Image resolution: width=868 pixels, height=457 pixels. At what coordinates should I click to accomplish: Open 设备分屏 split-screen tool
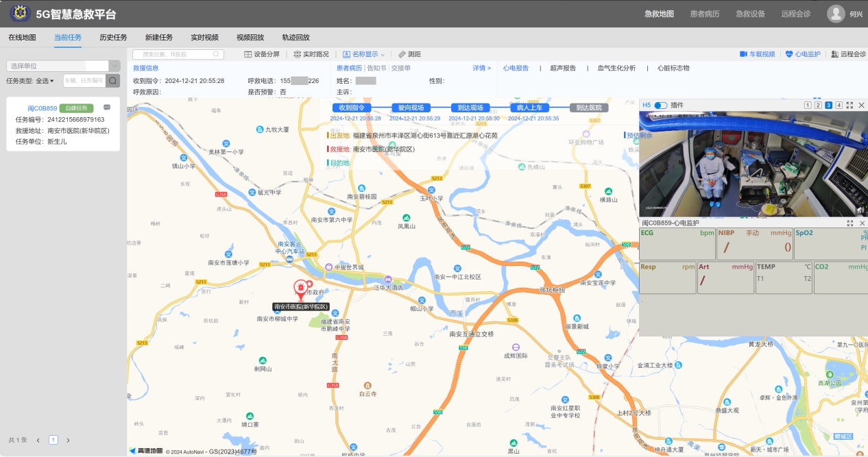(262, 54)
